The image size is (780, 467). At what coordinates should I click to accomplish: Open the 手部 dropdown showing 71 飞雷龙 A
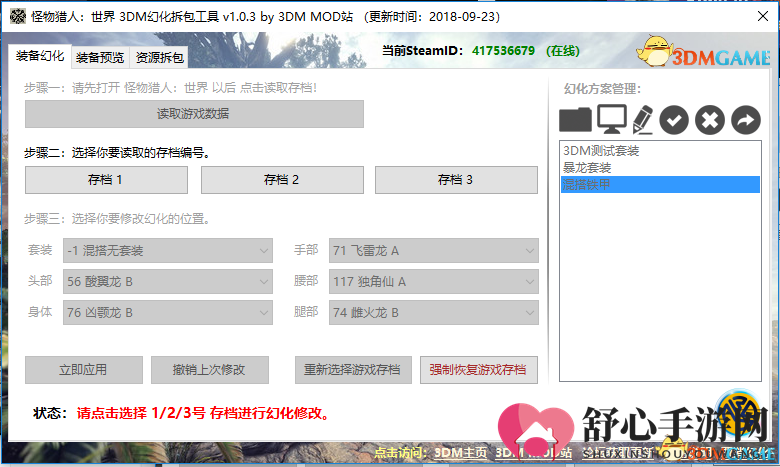pyautogui.click(x=433, y=251)
